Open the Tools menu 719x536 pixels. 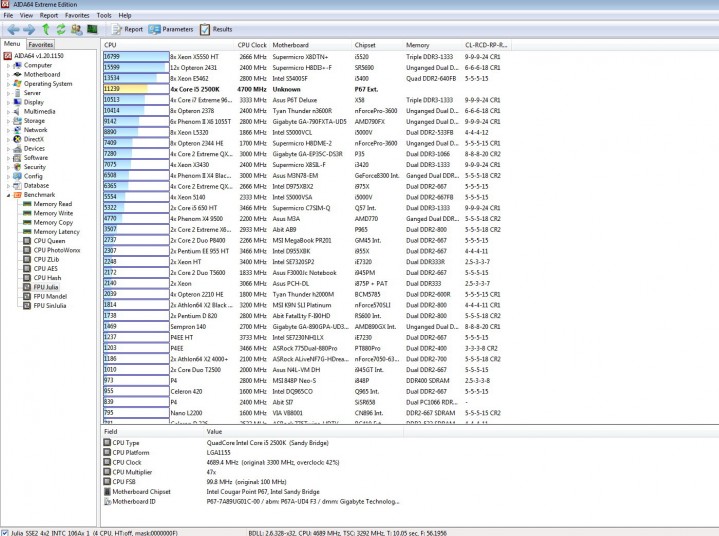pyautogui.click(x=104, y=15)
